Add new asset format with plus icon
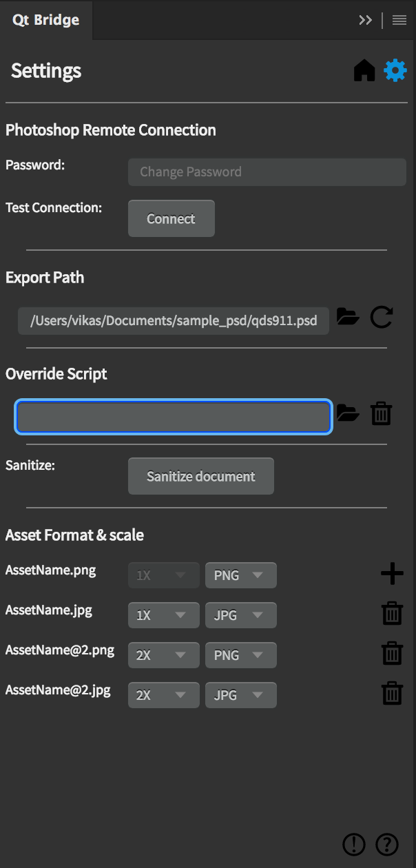 (x=392, y=574)
